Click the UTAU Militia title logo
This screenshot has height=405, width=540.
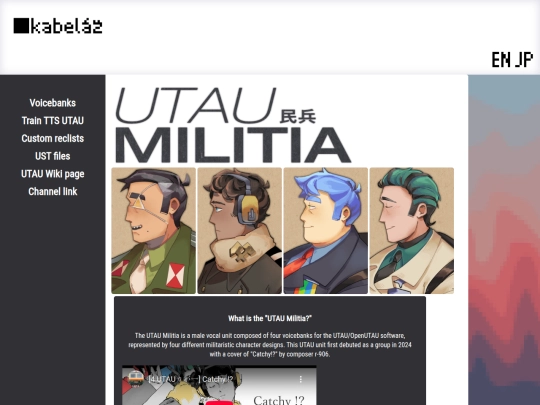click(233, 125)
